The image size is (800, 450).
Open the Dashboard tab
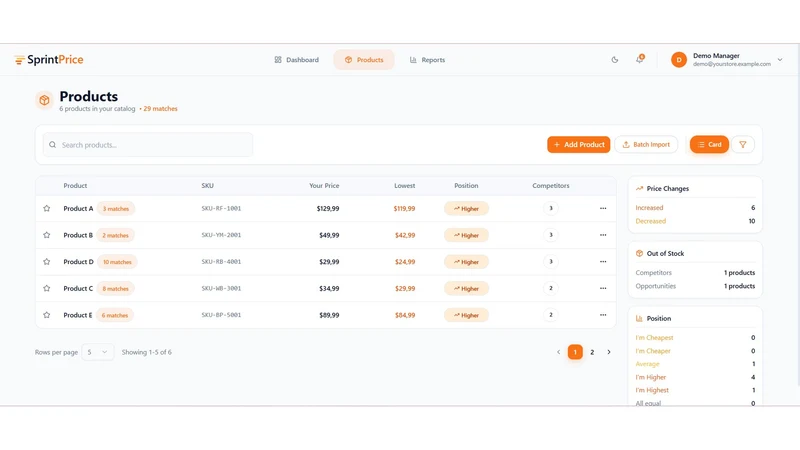296,60
